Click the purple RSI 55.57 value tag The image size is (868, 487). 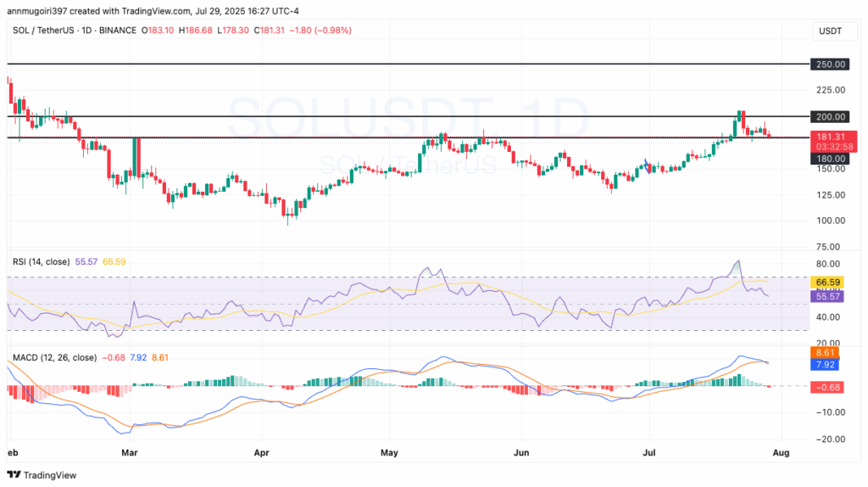827,296
